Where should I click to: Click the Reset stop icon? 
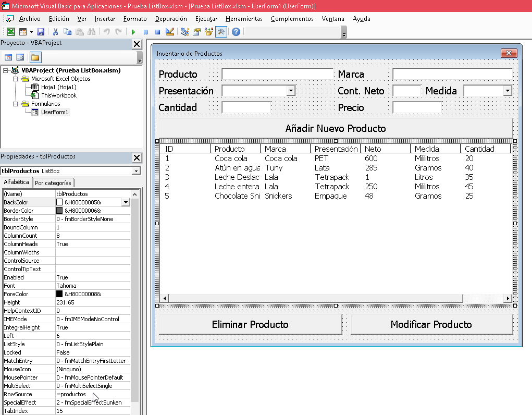[x=157, y=32]
